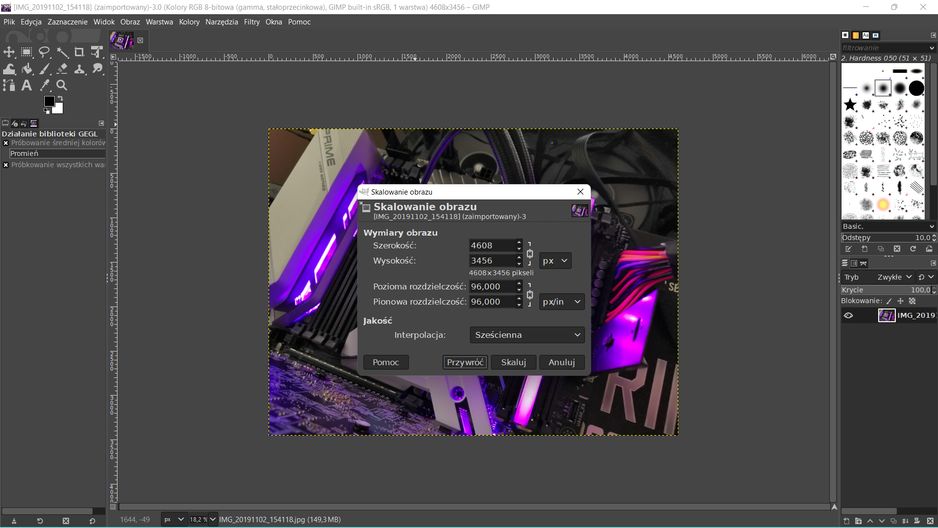Click the black foreground color swatch
This screenshot has height=528, width=938.
click(x=50, y=102)
